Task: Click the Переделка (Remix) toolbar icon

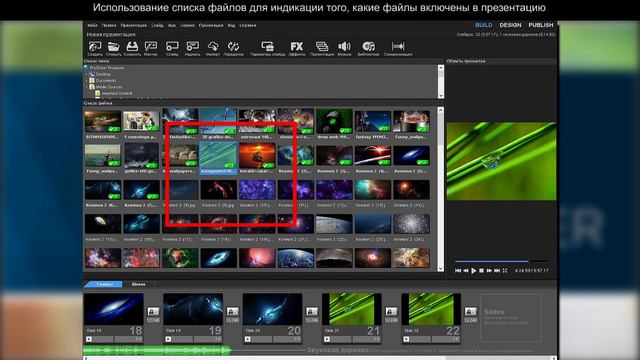Action: tap(233, 48)
